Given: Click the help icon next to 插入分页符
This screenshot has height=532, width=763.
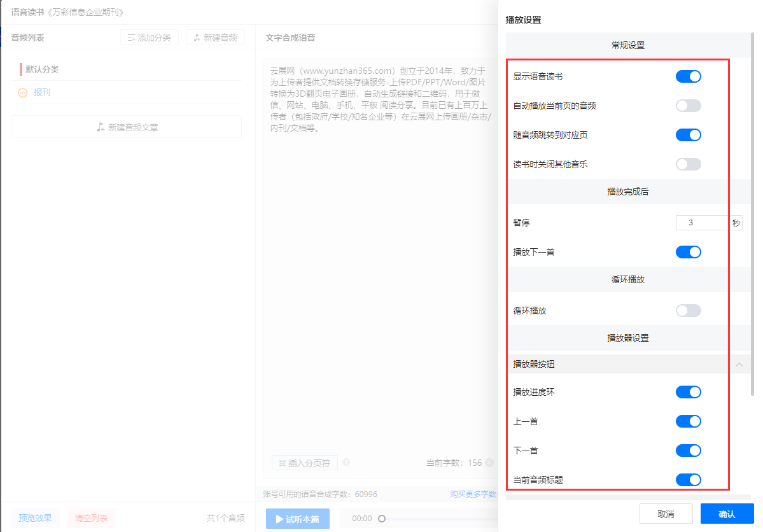Looking at the screenshot, I should point(346,463).
